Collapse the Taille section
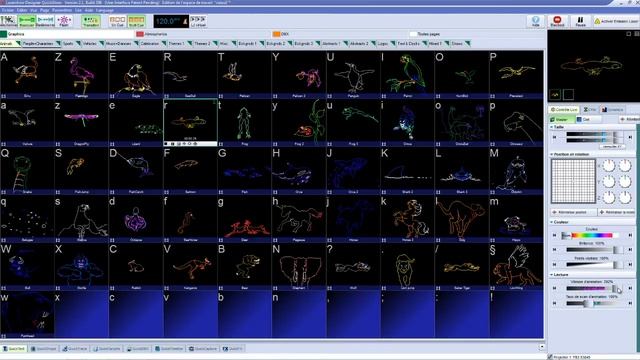 coord(552,127)
